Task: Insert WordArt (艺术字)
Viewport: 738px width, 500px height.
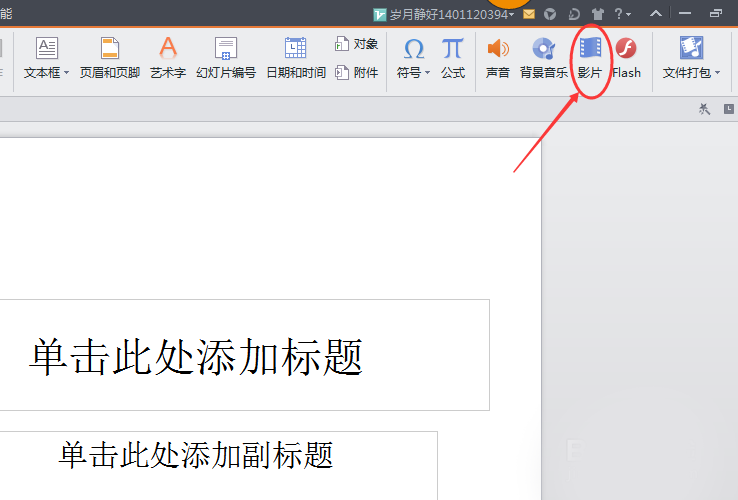Action: pos(168,57)
